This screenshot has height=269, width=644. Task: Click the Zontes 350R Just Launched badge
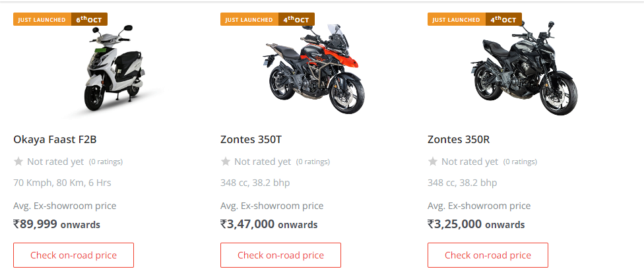(474, 20)
